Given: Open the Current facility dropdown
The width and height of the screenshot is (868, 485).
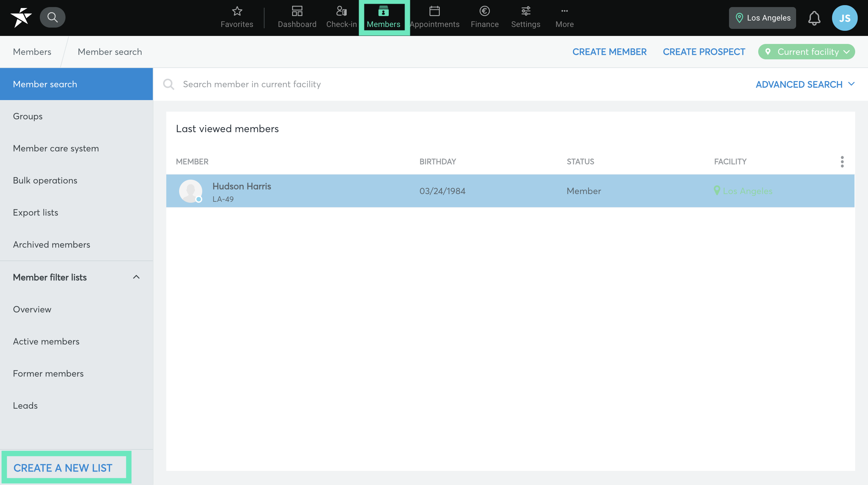Looking at the screenshot, I should (806, 52).
